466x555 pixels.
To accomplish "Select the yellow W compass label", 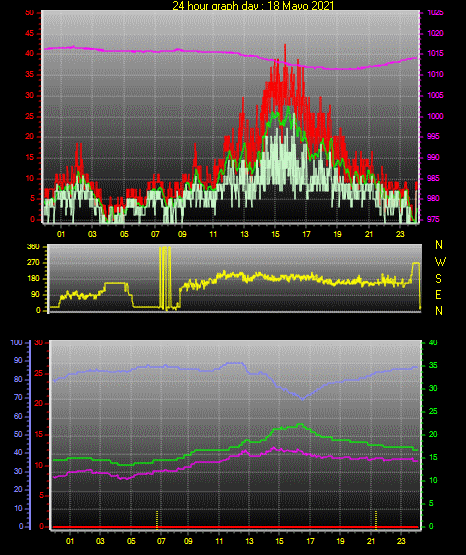I will 440,262.
